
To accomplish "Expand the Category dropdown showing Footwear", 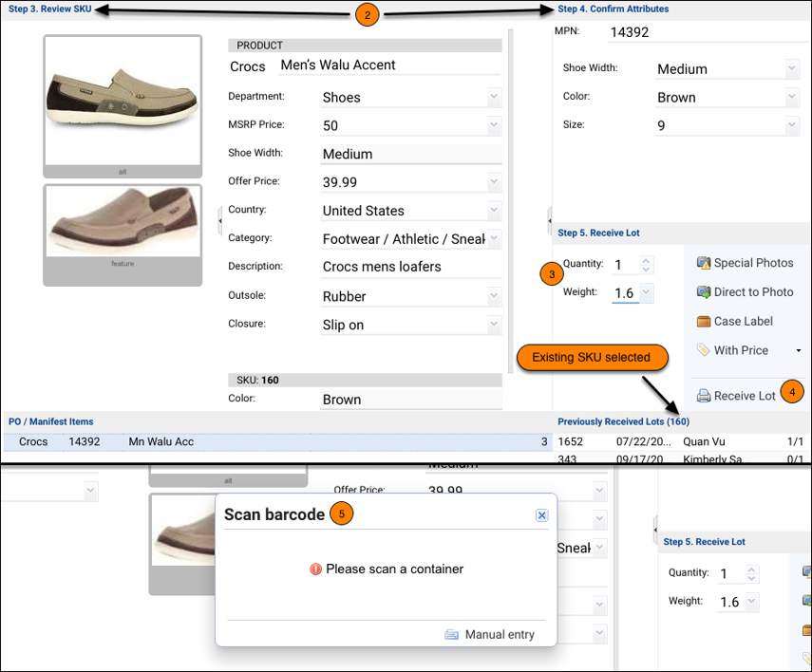I will pos(494,238).
